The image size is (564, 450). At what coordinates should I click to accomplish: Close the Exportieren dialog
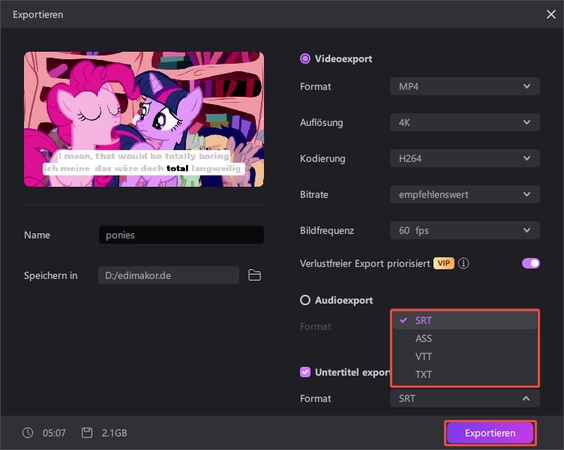point(551,14)
